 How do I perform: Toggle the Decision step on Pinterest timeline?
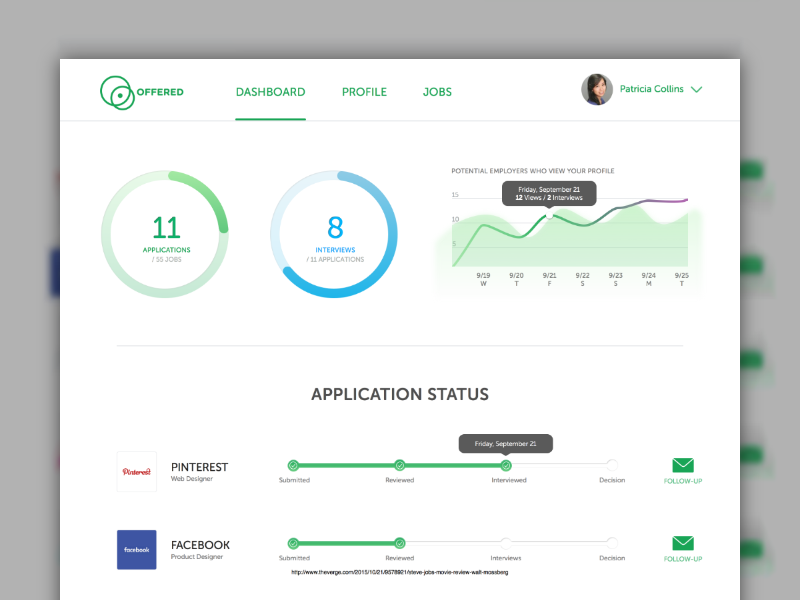point(612,465)
